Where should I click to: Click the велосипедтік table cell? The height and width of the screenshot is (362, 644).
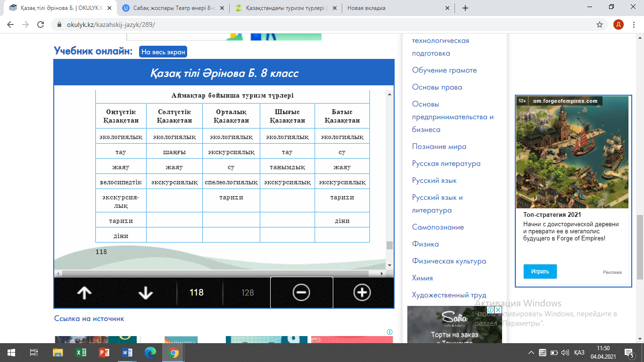[121, 182]
